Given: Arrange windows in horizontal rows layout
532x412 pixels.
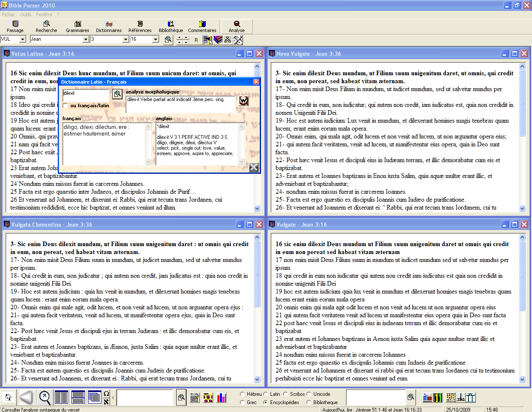Looking at the screenshot, I should (x=78, y=397).
